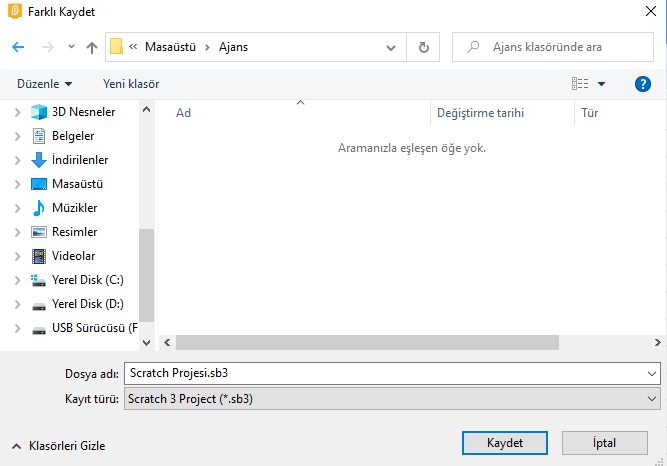The height and width of the screenshot is (466, 667).
Task: Create a new folder with Yeni klasör
Action: pyautogui.click(x=131, y=84)
